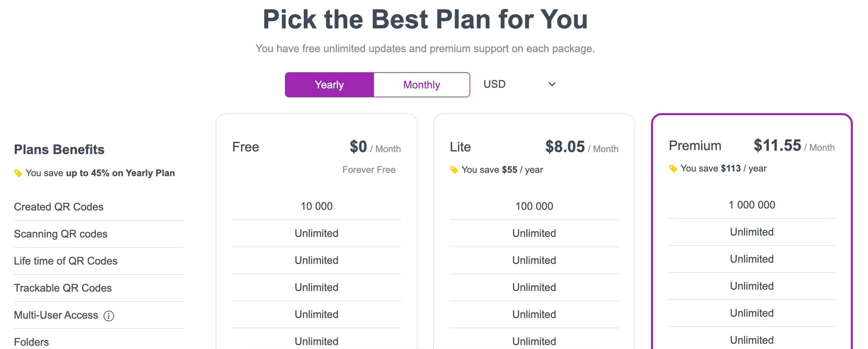
Task: Click the Scanning QR codes benefit label
Action: tap(61, 234)
